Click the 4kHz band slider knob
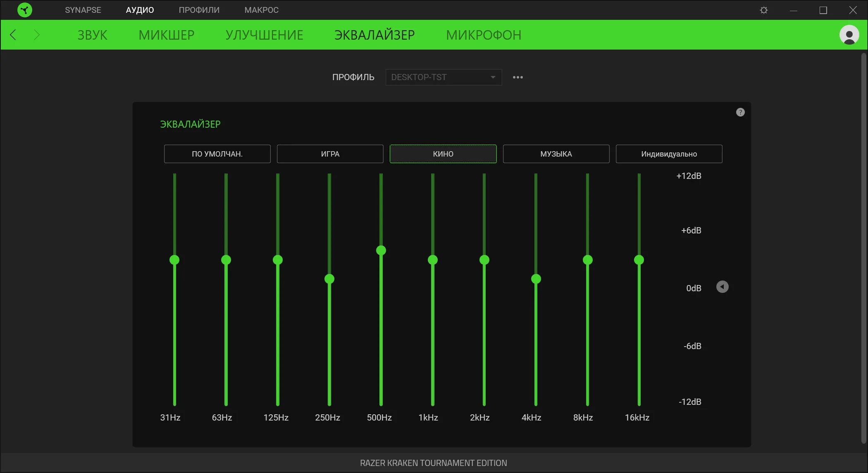The height and width of the screenshot is (473, 868). click(536, 279)
